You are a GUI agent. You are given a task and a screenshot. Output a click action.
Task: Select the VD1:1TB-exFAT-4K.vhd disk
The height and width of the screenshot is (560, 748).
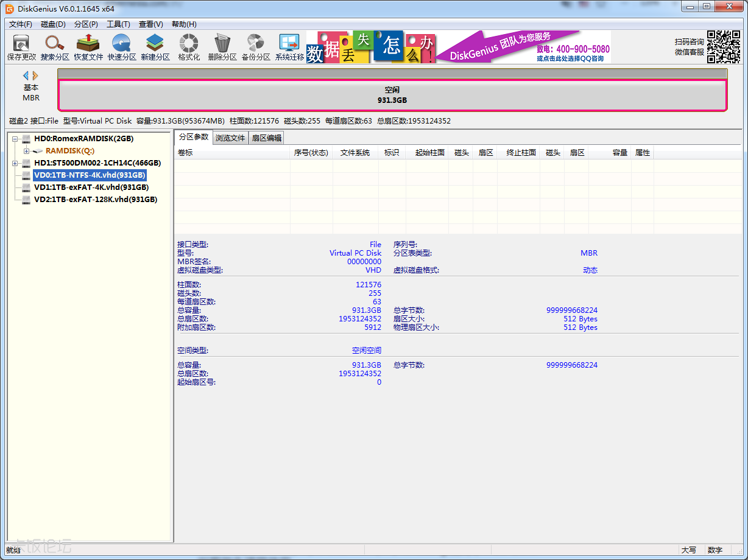pos(91,187)
